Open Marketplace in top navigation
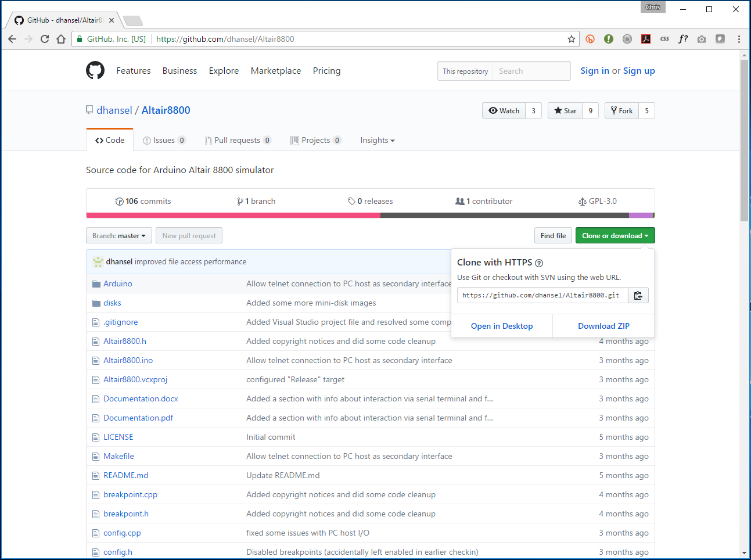This screenshot has width=751, height=560. 276,70
